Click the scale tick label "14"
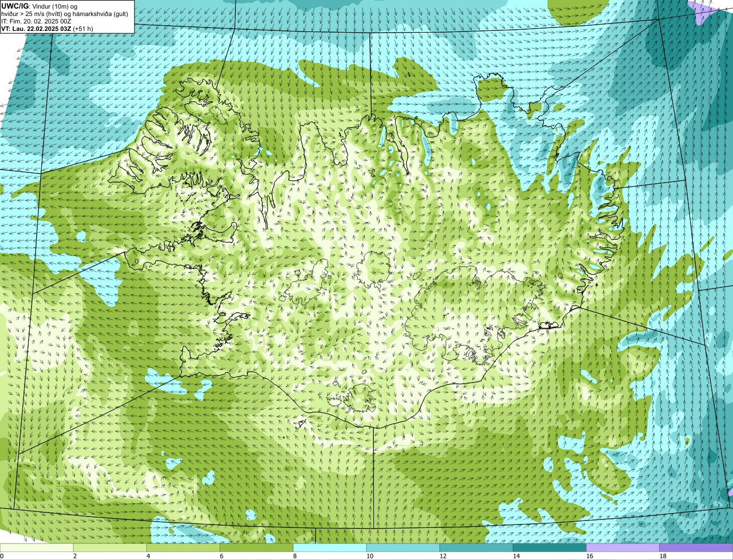Viewport: 733px width, 560px height. point(516,556)
